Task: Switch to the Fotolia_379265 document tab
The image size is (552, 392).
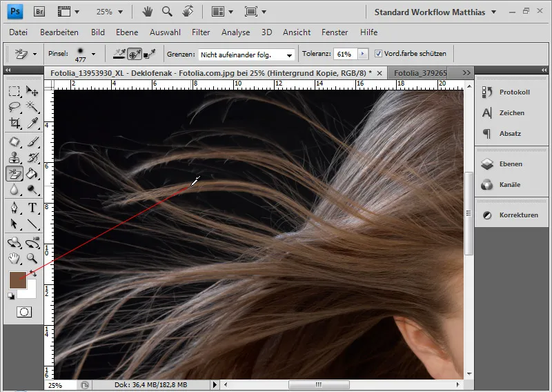Action: 420,73
